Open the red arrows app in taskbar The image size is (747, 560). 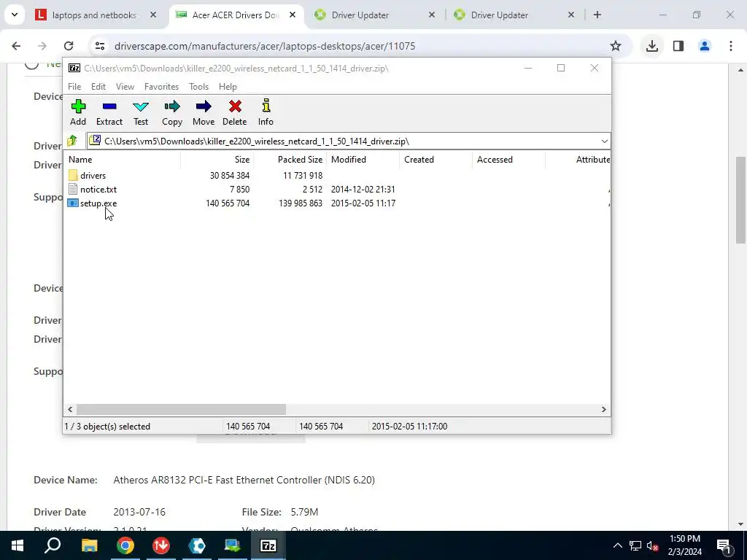pos(161,545)
